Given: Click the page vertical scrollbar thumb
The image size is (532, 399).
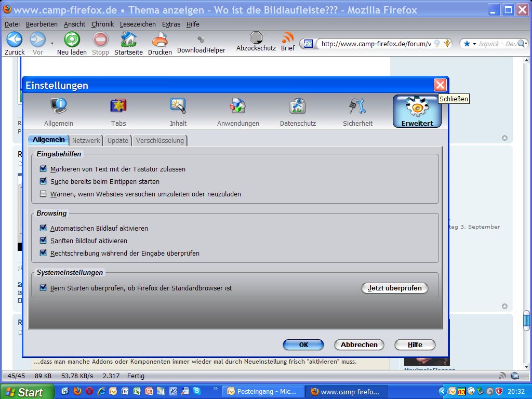Looking at the screenshot, I should pyautogui.click(x=526, y=320).
